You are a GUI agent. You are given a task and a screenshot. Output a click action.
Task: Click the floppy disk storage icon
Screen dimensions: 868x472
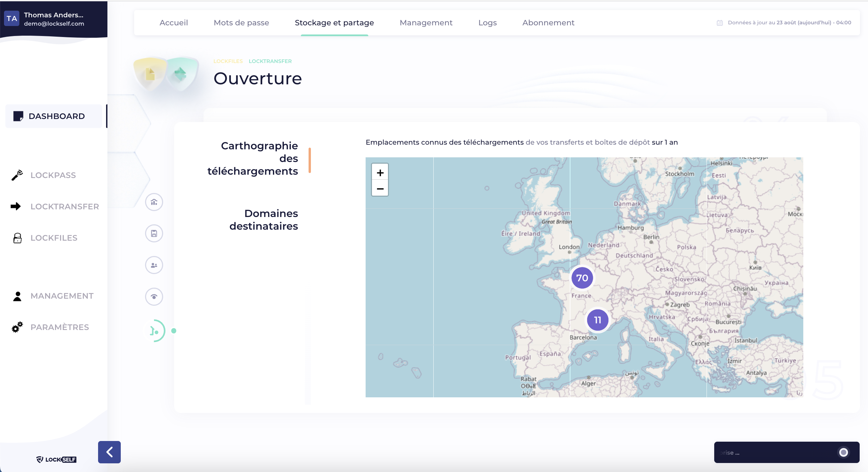(x=154, y=234)
